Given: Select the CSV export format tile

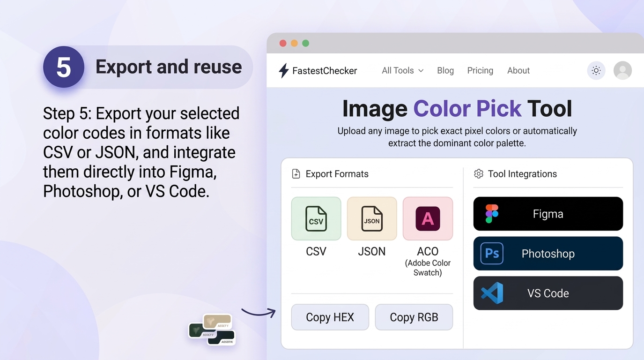Looking at the screenshot, I should coord(316,218).
